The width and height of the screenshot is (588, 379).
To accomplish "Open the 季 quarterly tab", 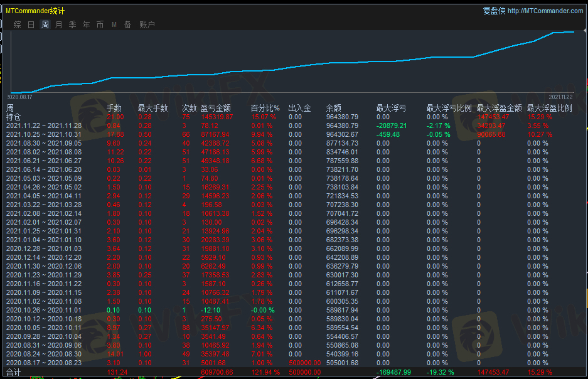I will 73,24.
